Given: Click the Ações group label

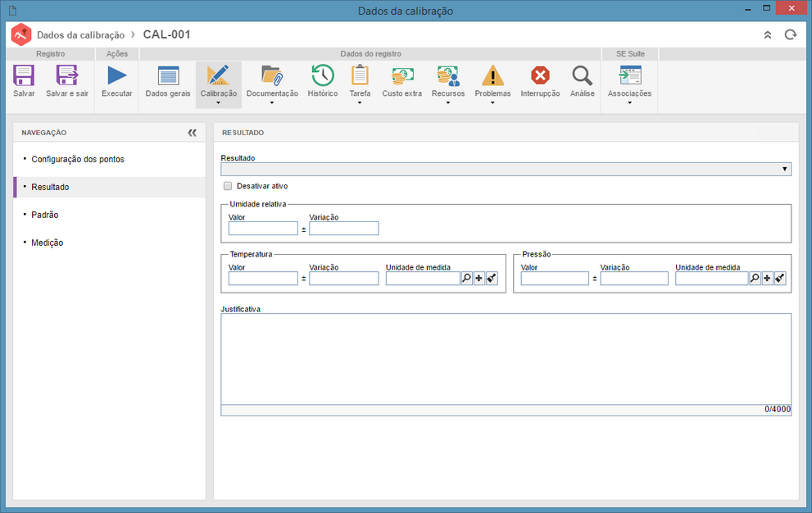Looking at the screenshot, I should [x=117, y=54].
